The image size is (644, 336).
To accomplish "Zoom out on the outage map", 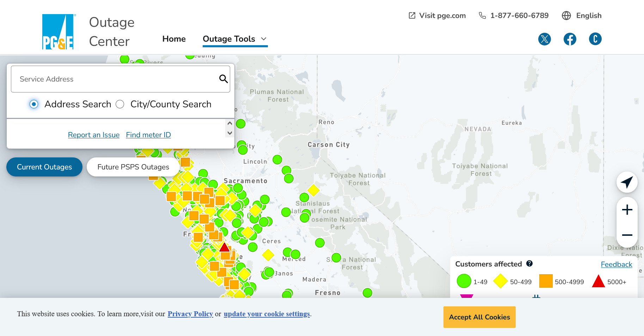I will coord(627,235).
